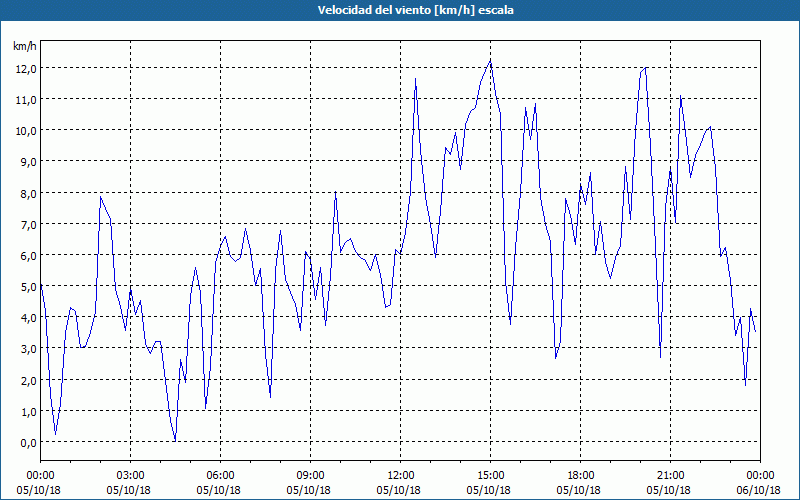
Task: Click the zero wind speed dip near 04:30
Action: point(175,440)
